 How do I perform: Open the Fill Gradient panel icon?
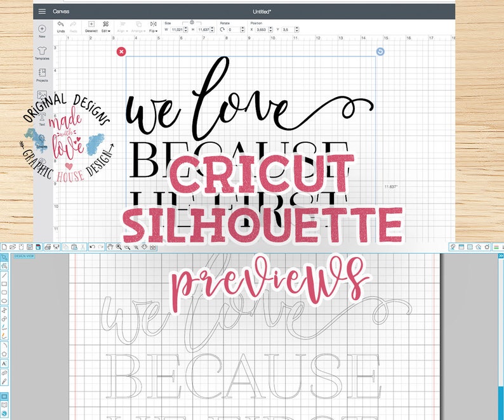click(461, 247)
